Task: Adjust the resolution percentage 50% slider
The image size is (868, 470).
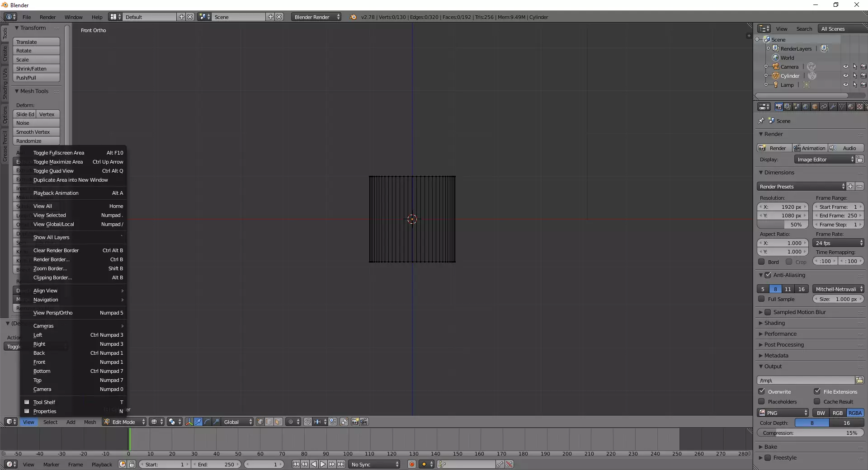Action: coord(782,225)
